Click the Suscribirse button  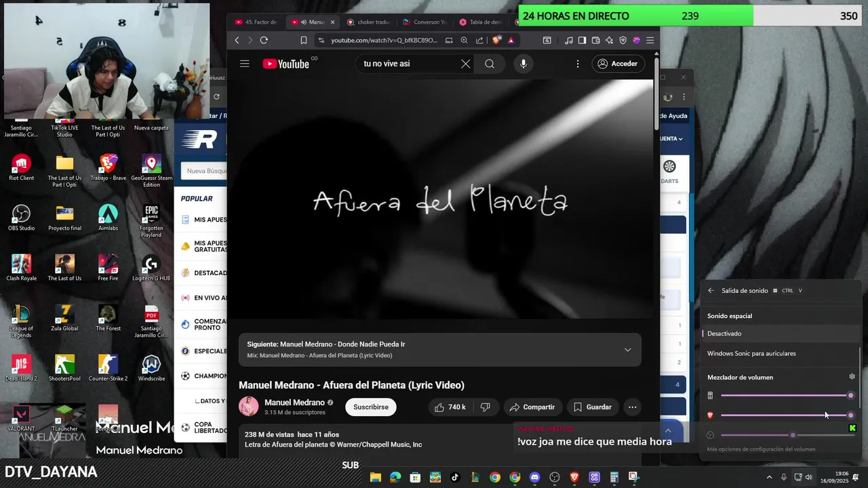point(371,407)
